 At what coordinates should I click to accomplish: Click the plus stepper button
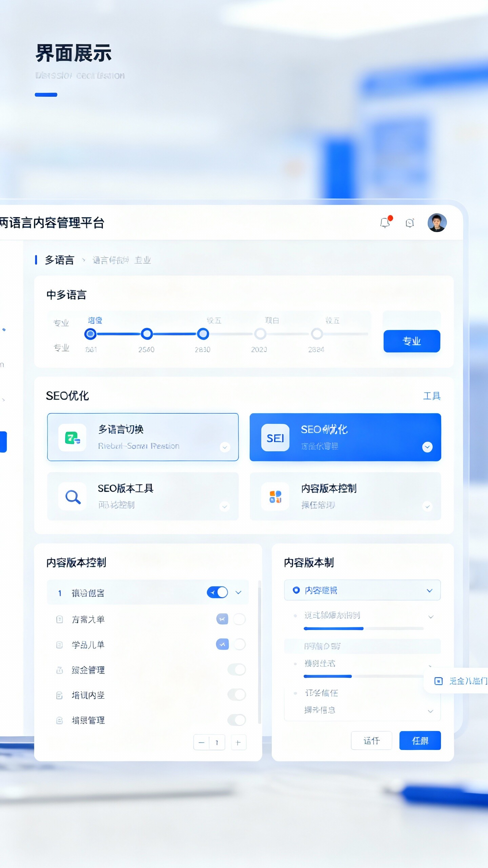click(238, 743)
